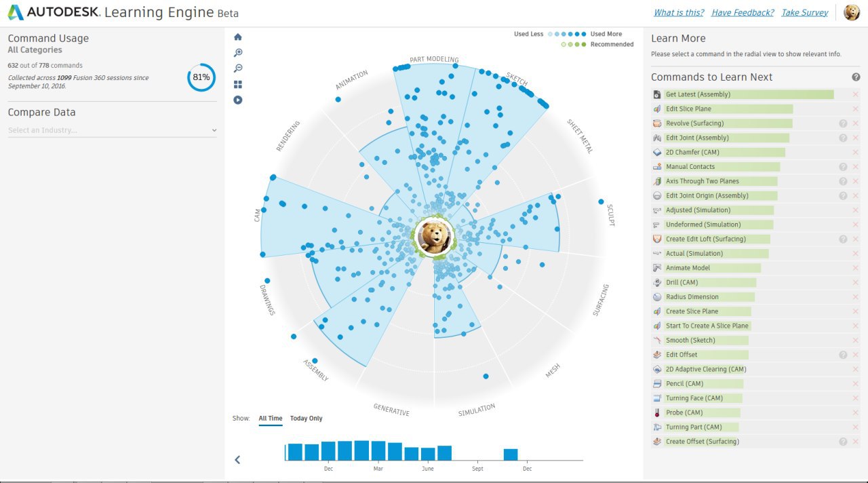The height and width of the screenshot is (483, 868).
Task: Select the Turning Part (CAM) row
Action: pyautogui.click(x=755, y=427)
